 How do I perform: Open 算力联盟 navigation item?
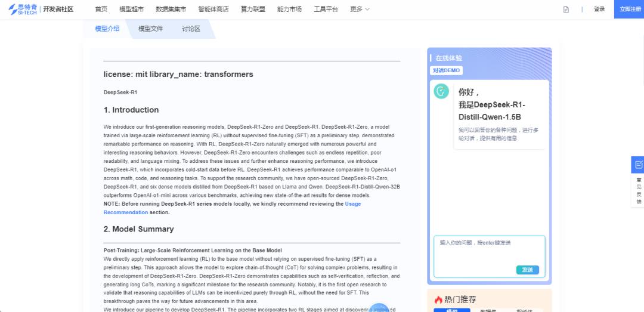pyautogui.click(x=253, y=9)
